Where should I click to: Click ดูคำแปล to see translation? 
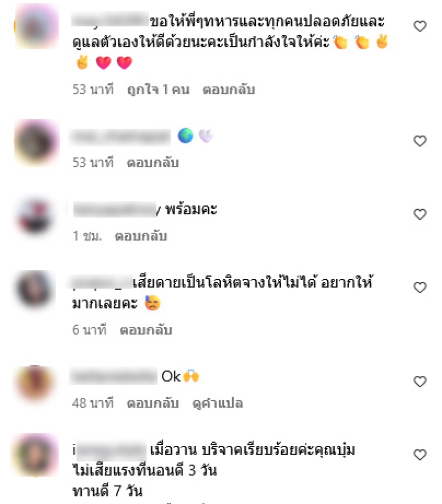(x=218, y=403)
